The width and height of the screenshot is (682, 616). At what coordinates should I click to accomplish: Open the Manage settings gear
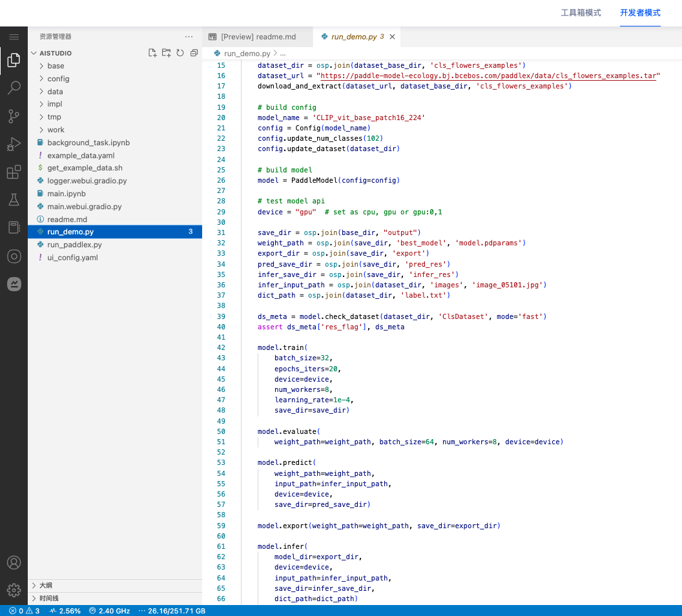click(14, 590)
